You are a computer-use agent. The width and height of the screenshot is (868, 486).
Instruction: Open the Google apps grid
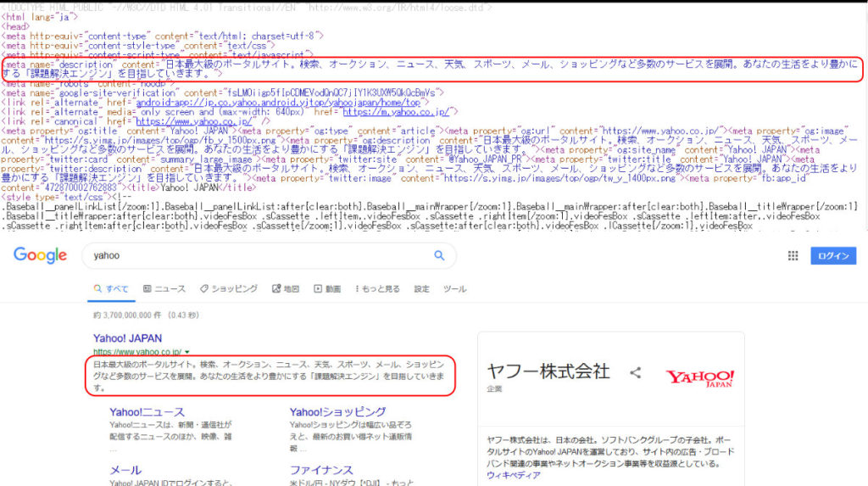point(793,255)
